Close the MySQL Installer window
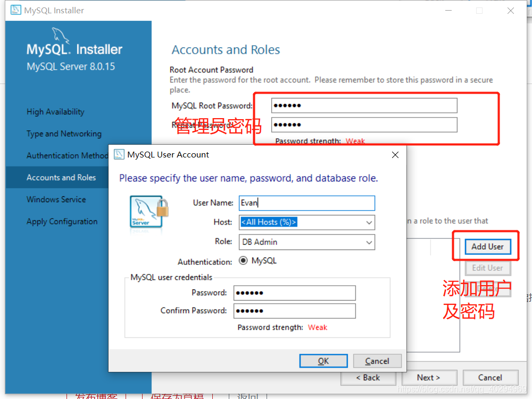Screen dimensions: 532x399 511,11
